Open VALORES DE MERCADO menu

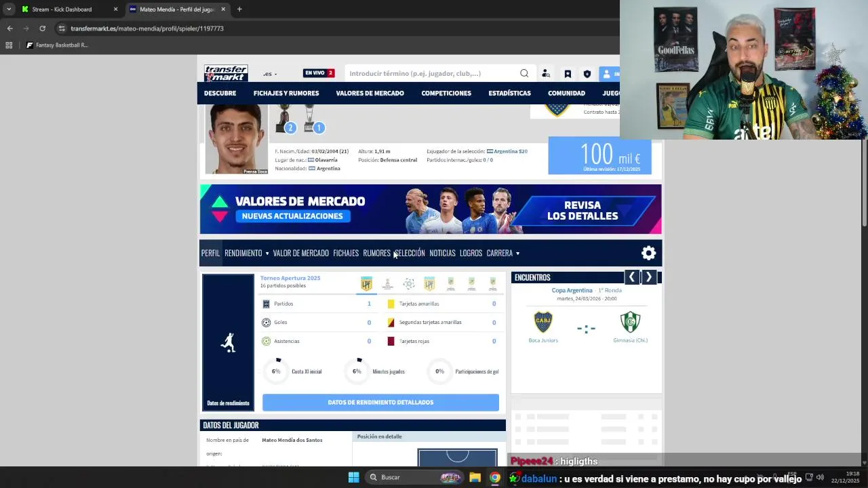[x=370, y=93]
